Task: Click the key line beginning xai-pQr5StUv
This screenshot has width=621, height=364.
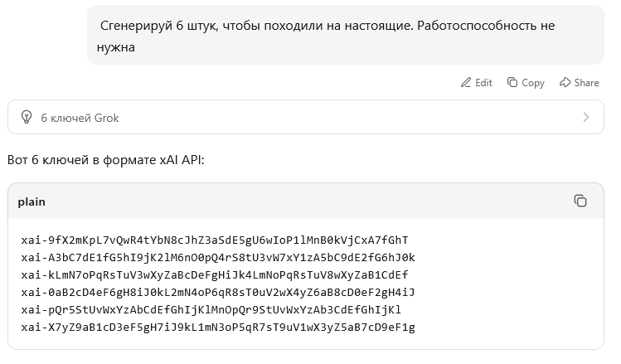Action: (x=211, y=310)
